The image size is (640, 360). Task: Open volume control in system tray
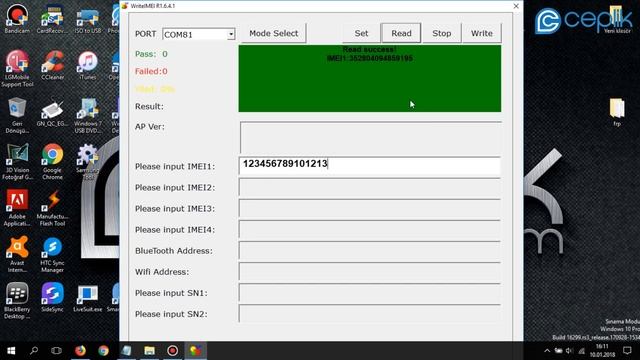[x=569, y=351]
